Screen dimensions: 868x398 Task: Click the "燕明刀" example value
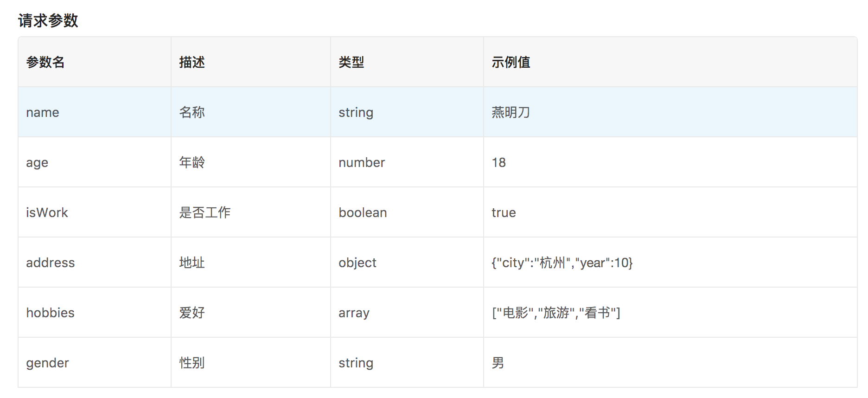pyautogui.click(x=511, y=112)
